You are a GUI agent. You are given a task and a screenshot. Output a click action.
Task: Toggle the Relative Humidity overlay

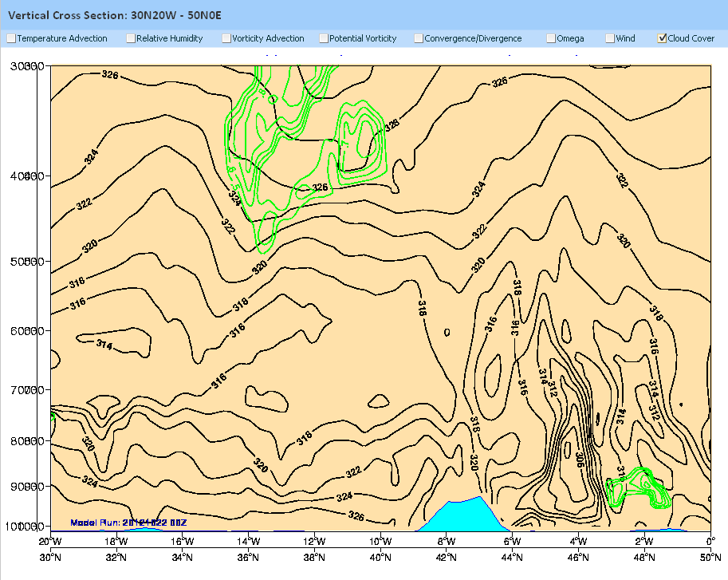click(131, 38)
